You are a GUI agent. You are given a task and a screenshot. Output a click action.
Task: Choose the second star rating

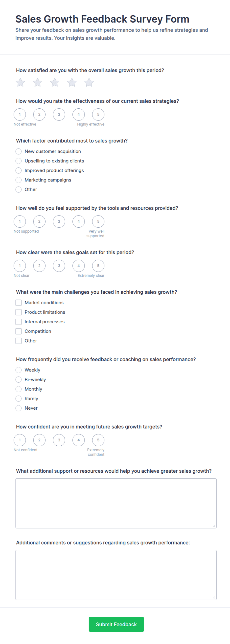coord(38,82)
